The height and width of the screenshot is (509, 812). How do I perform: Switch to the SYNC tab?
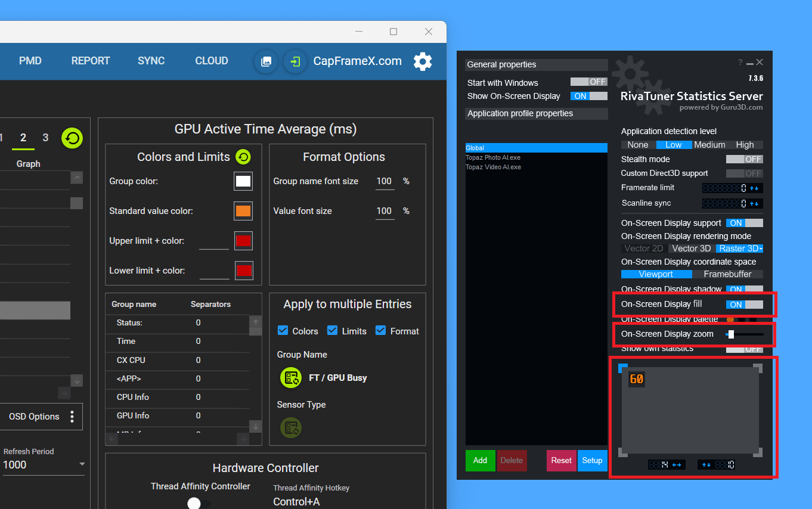151,61
